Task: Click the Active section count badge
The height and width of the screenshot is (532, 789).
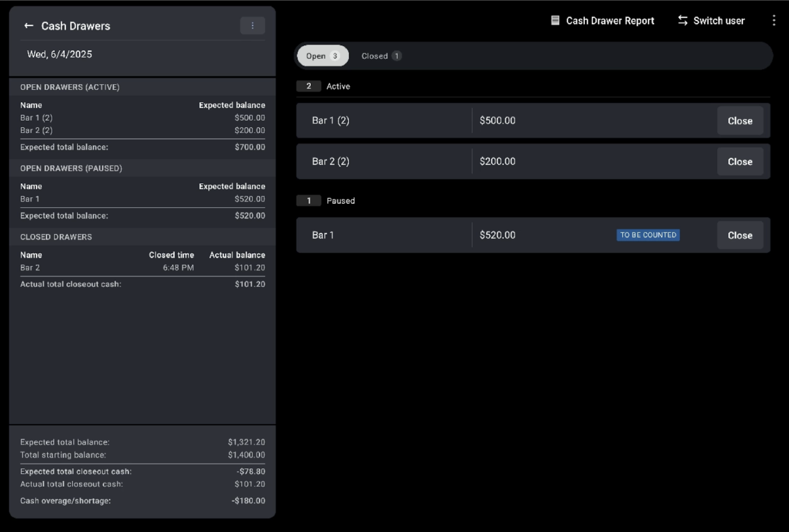Action: (x=309, y=86)
